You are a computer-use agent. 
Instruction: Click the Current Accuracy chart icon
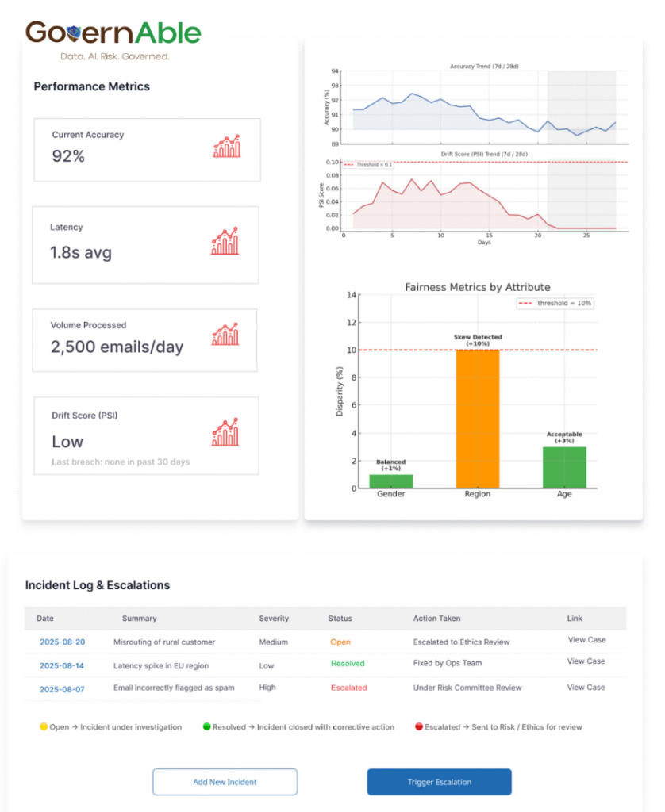(226, 146)
